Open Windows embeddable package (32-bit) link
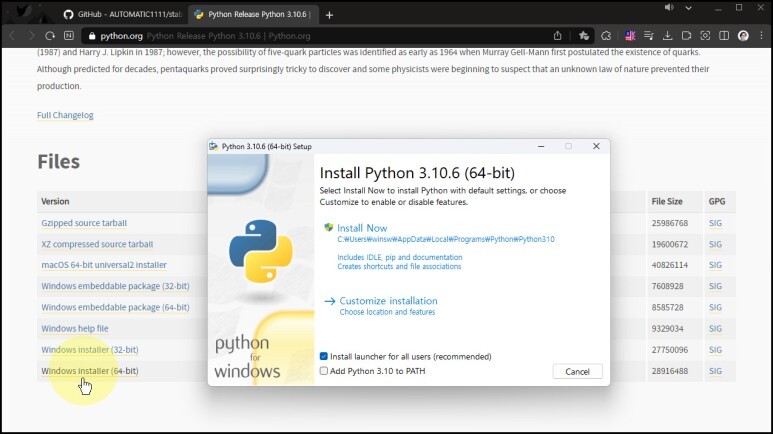This screenshot has width=773, height=434. point(115,286)
